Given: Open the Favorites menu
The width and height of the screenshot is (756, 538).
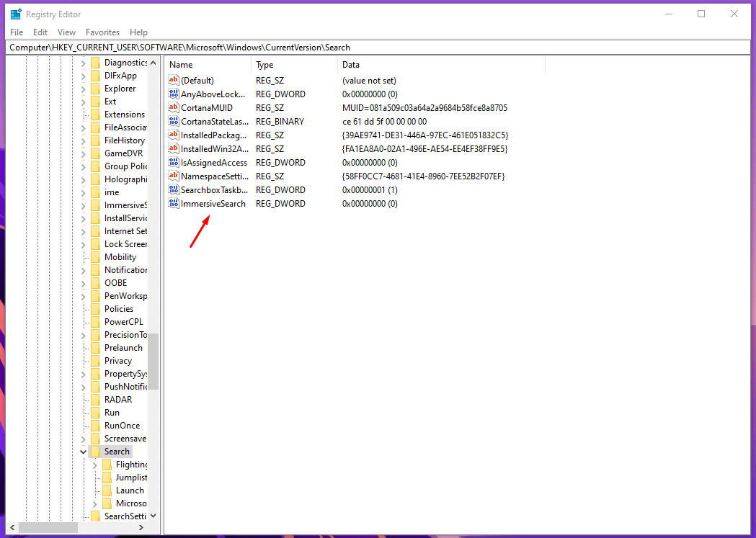Looking at the screenshot, I should pyautogui.click(x=102, y=32).
